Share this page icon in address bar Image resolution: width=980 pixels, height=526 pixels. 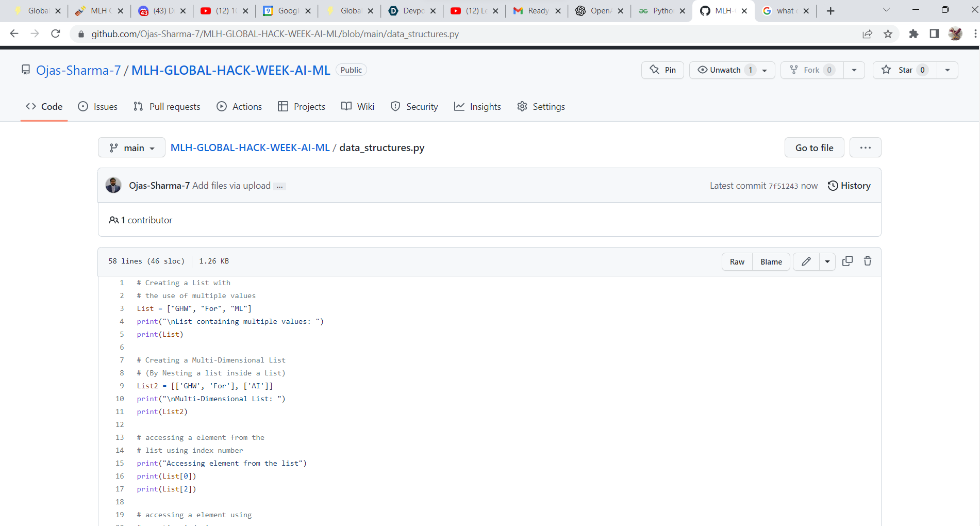tap(867, 34)
